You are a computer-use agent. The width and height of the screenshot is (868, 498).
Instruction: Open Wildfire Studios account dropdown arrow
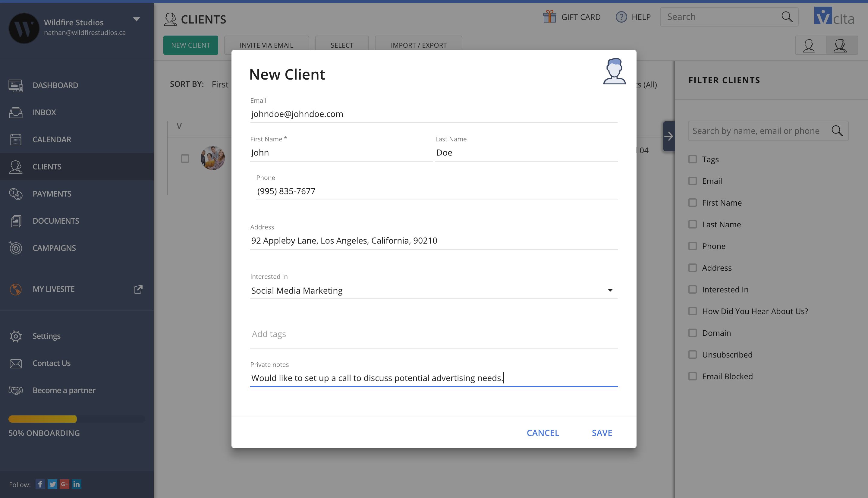[x=137, y=19]
